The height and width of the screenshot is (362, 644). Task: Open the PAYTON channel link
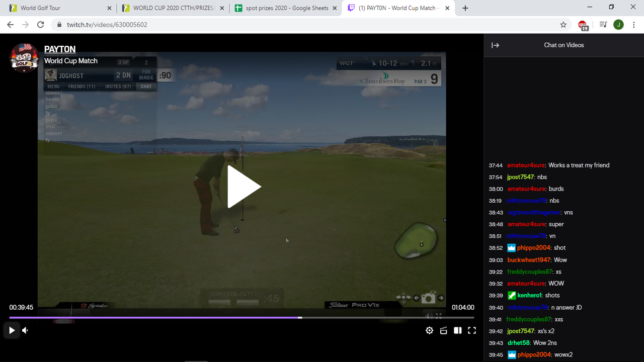tap(60, 49)
